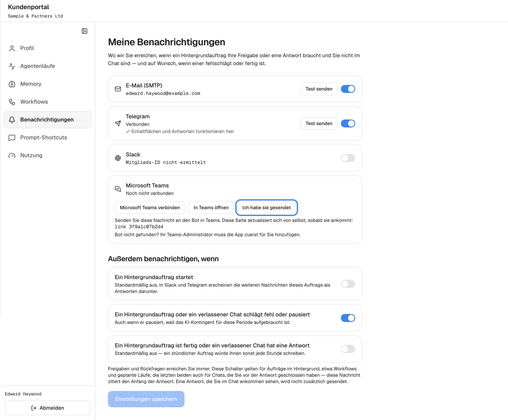Enable the Slack notification toggle

pos(348,158)
